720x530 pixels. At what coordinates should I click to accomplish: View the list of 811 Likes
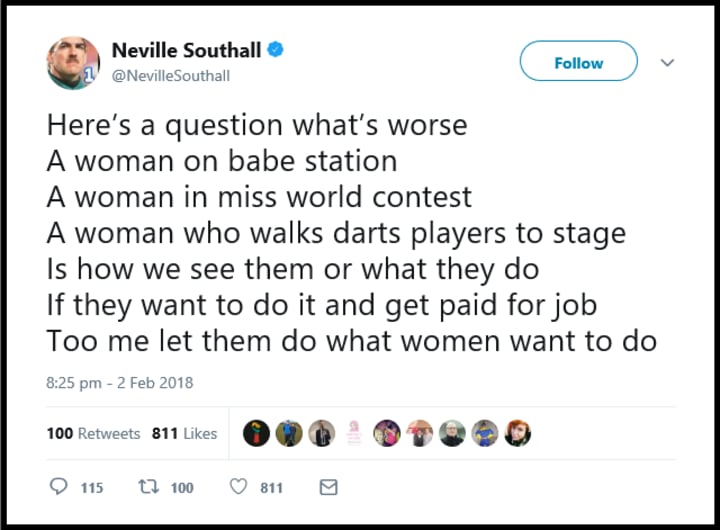click(x=184, y=433)
